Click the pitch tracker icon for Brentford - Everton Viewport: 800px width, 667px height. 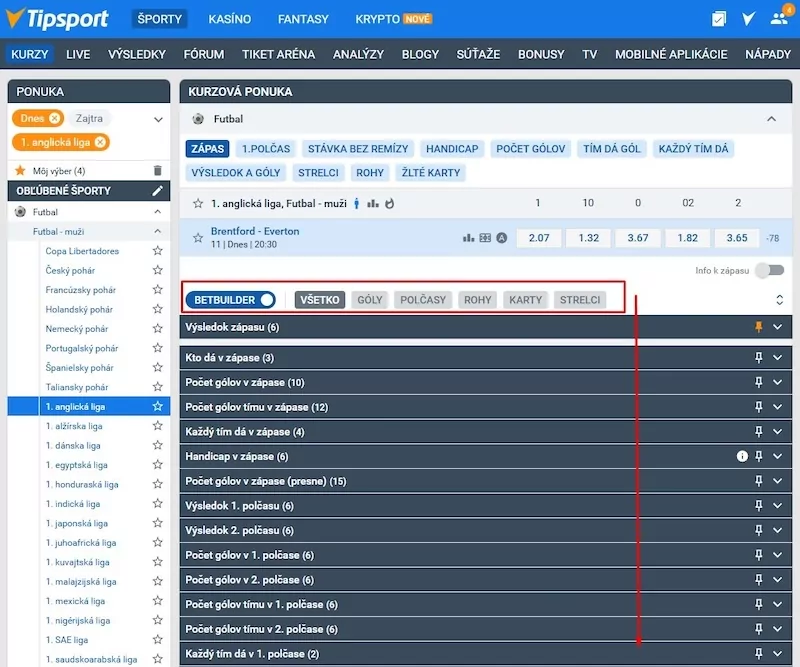coord(485,238)
